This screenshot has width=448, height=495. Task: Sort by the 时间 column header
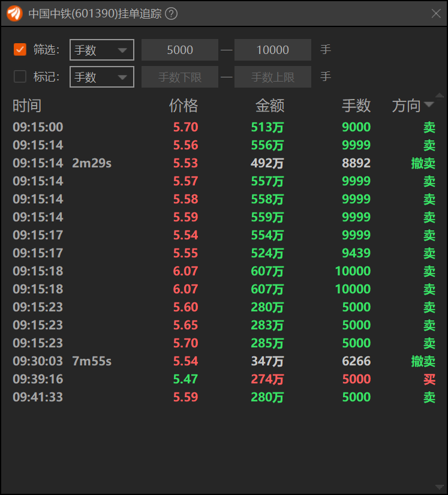pos(27,106)
